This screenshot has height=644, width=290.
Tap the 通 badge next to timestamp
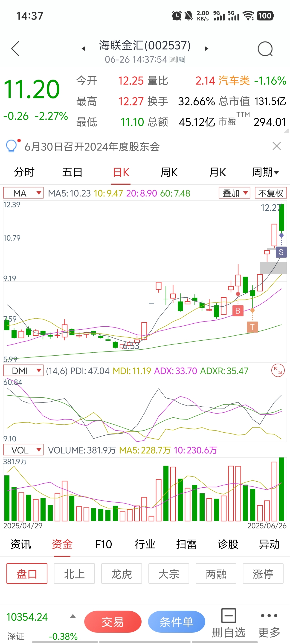click(x=173, y=60)
